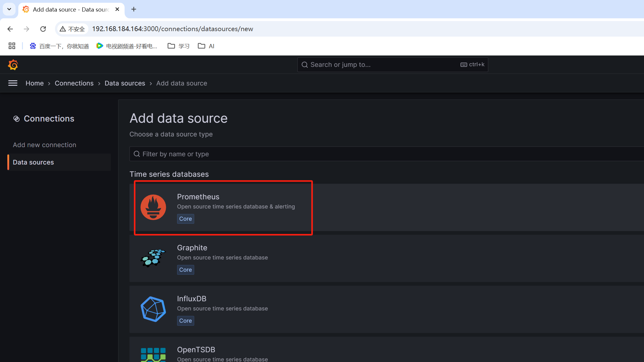Click the ctrl+k shortcut hint

tap(473, 65)
